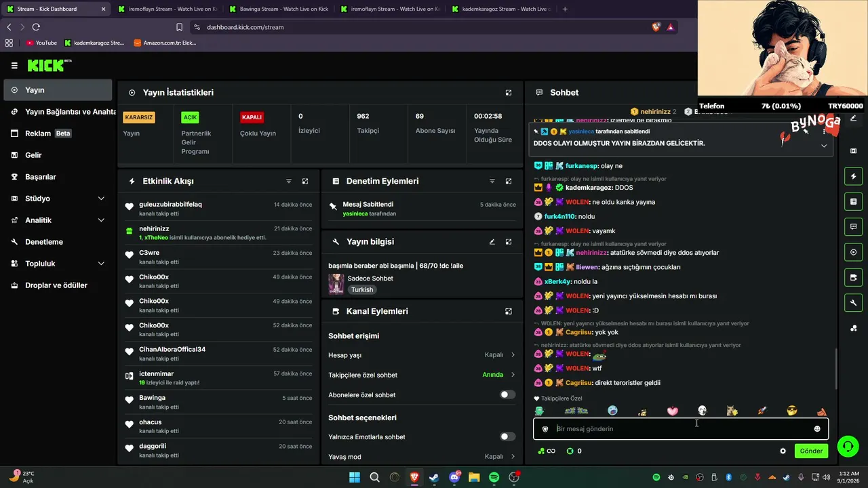Open Amazon.com.tr bookmark

click(165, 43)
